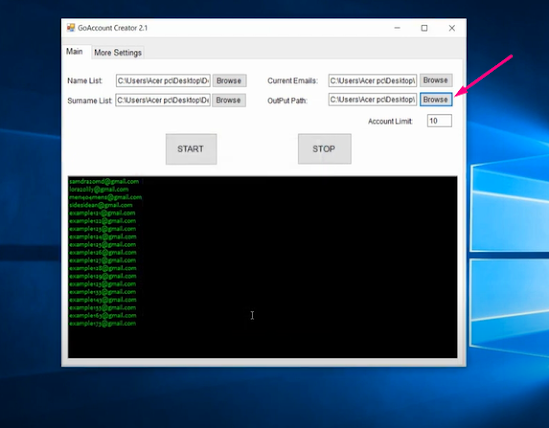Viewport: 549px width, 428px height.
Task: Click the 'OutPut Path:' label
Action: pyautogui.click(x=287, y=101)
